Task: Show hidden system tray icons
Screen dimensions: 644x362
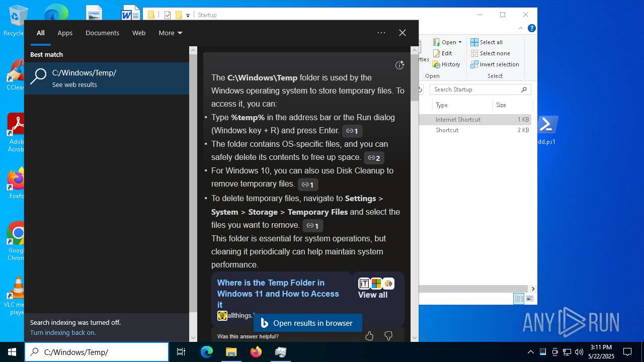Action: 530,352
